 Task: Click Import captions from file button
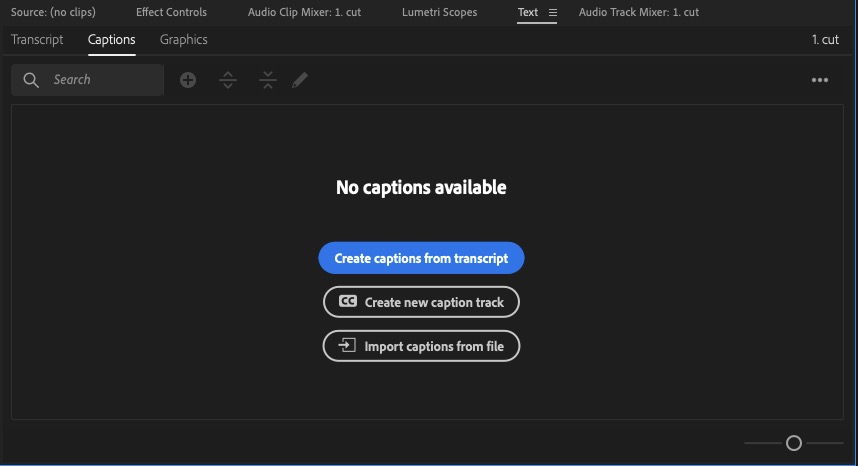click(421, 346)
